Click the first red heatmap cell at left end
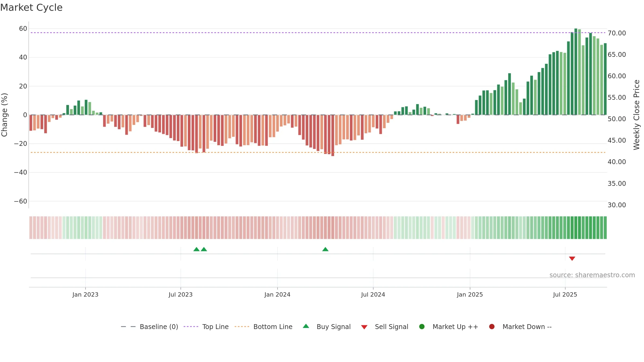The height and width of the screenshot is (362, 644). click(31, 228)
